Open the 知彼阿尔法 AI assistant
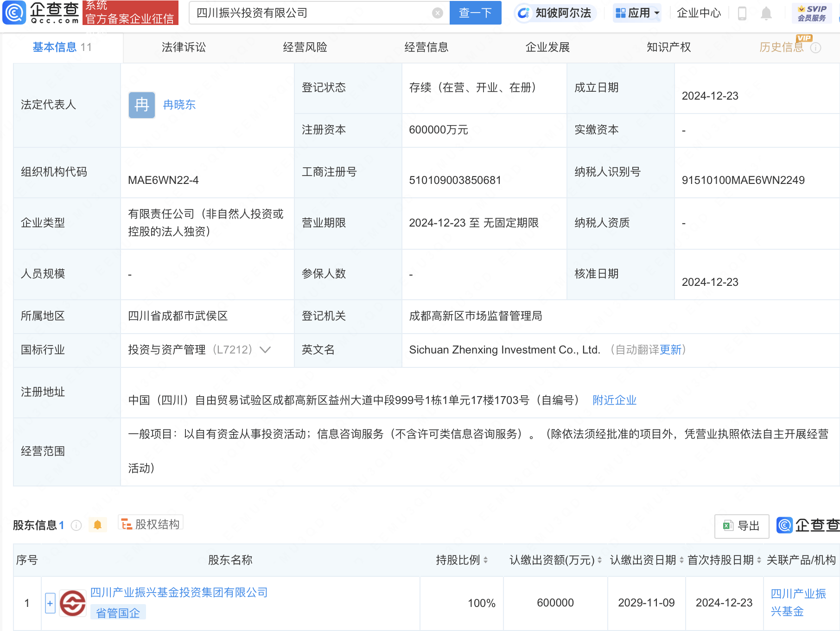Viewport: 840px width, 631px height. coord(555,13)
